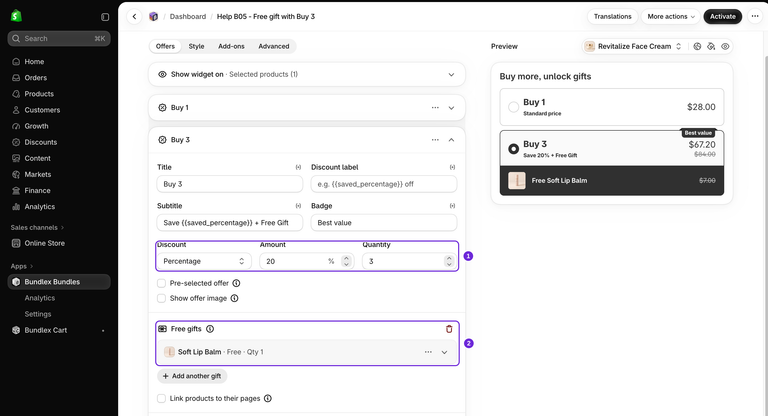
Task: Insert variable into Badge field
Action: (452, 206)
